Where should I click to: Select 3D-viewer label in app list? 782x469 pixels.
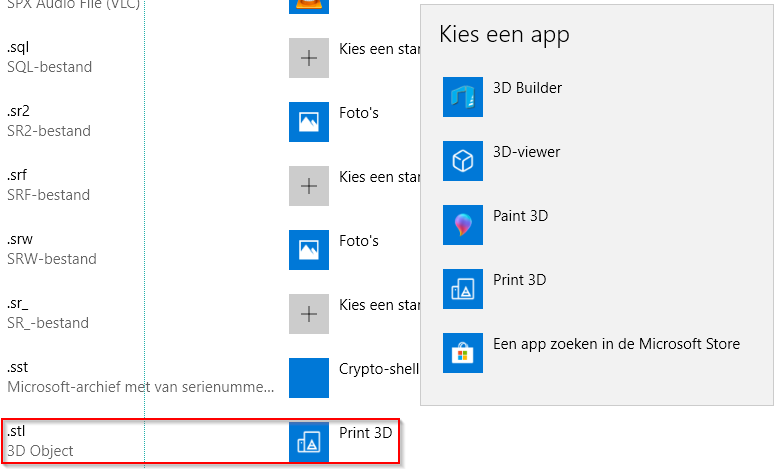[526, 152]
